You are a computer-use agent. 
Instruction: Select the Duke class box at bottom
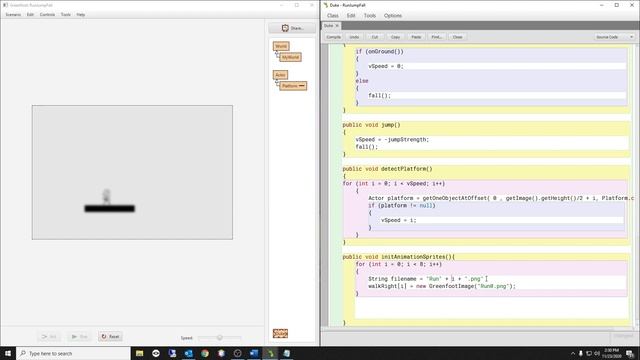click(280, 333)
